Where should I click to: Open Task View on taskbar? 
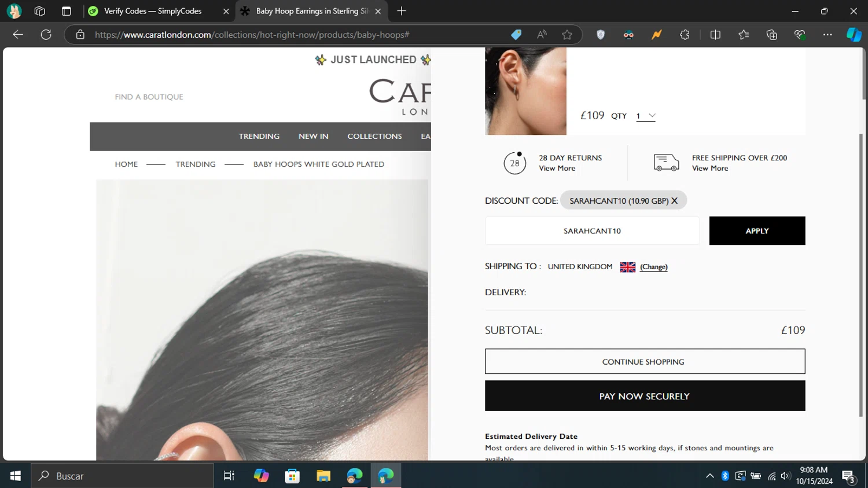(229, 476)
